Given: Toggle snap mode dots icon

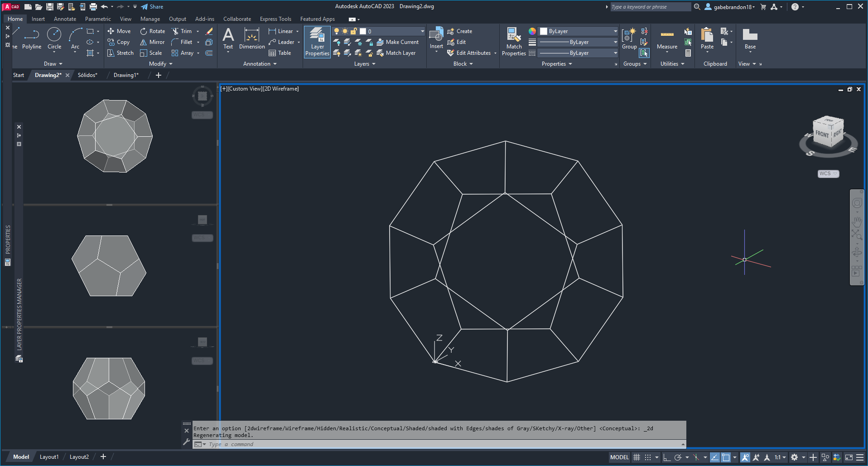Looking at the screenshot, I should pyautogui.click(x=648, y=457).
